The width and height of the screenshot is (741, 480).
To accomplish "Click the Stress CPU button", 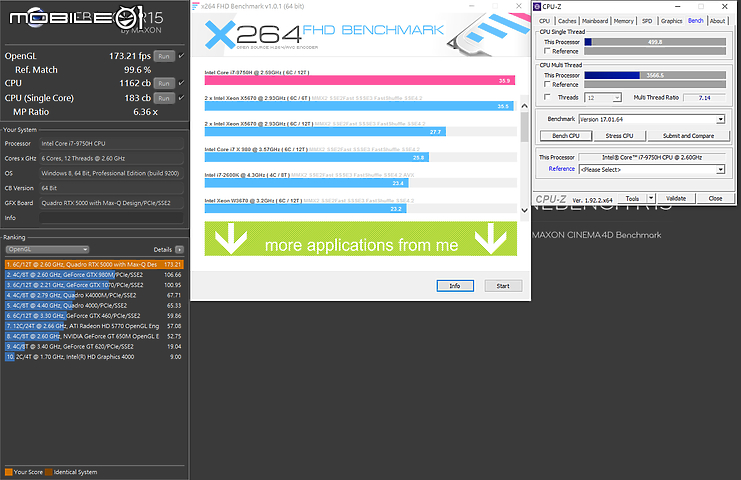I will (620, 136).
